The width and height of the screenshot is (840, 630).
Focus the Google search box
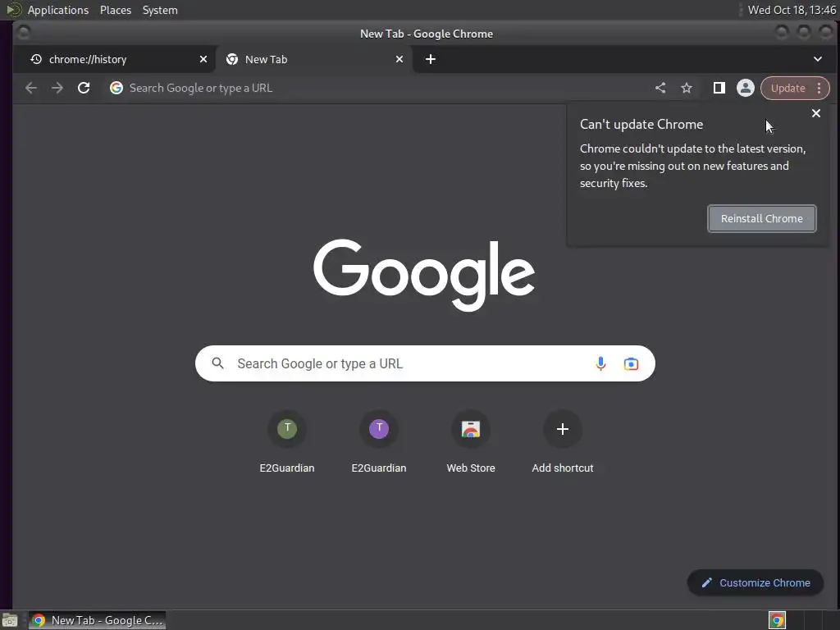(x=425, y=363)
